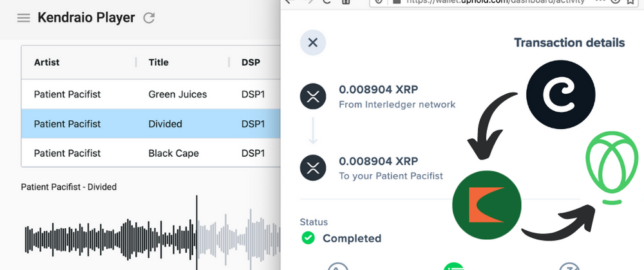Sort by the Artist column header
This screenshot has width=644, height=270.
coord(46,62)
